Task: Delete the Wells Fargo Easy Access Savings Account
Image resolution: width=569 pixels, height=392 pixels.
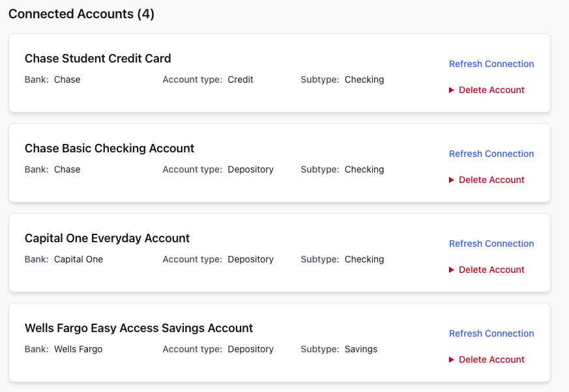Action: 491,359
